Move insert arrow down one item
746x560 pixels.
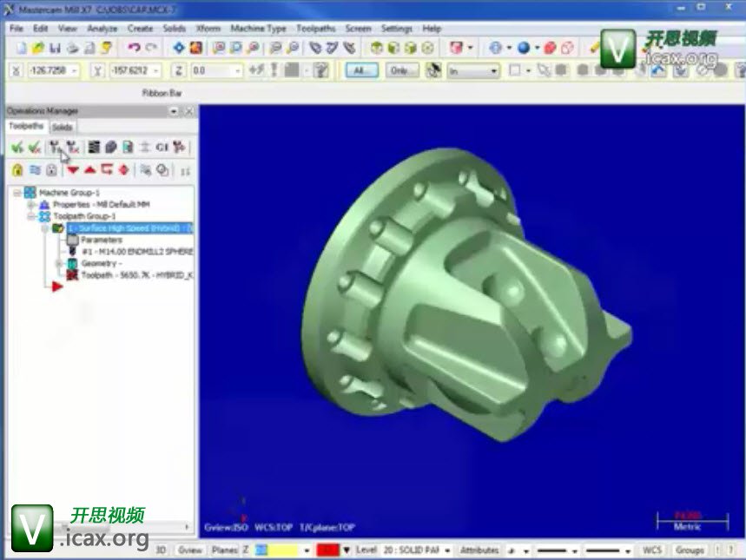tap(73, 170)
